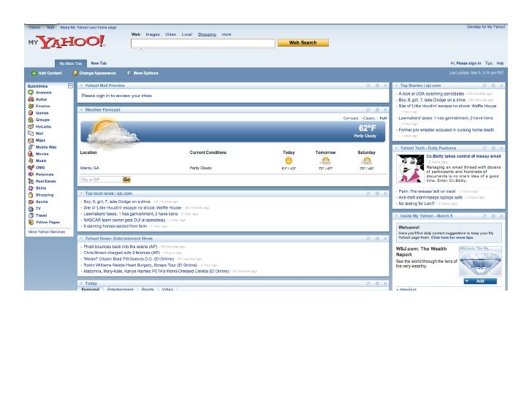Click the Cc:Betty cartoon thumbnail
532x411 pixels.
(410, 169)
